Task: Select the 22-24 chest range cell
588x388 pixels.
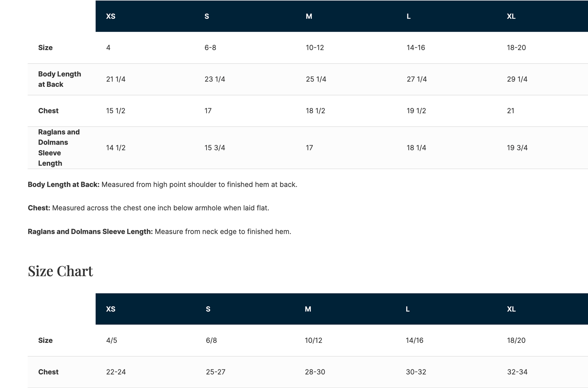Action: (116, 372)
